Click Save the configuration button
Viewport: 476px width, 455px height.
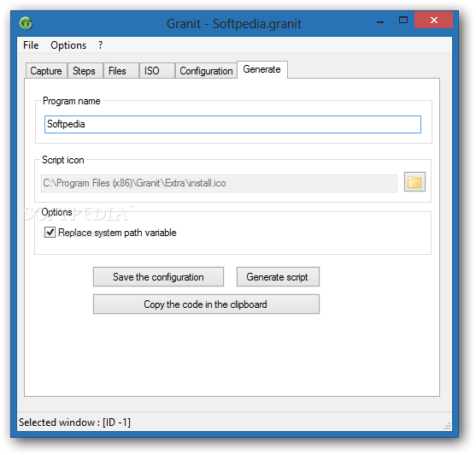(158, 277)
